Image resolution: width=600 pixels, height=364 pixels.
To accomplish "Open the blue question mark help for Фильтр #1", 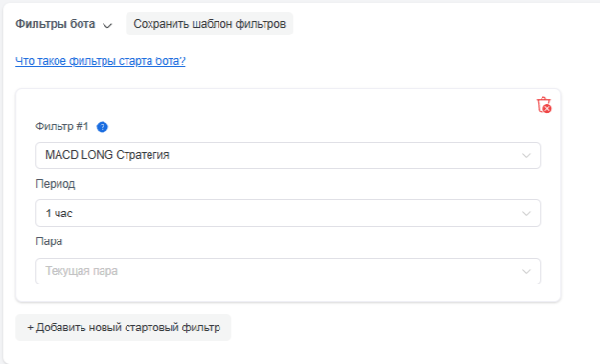I will tap(103, 126).
